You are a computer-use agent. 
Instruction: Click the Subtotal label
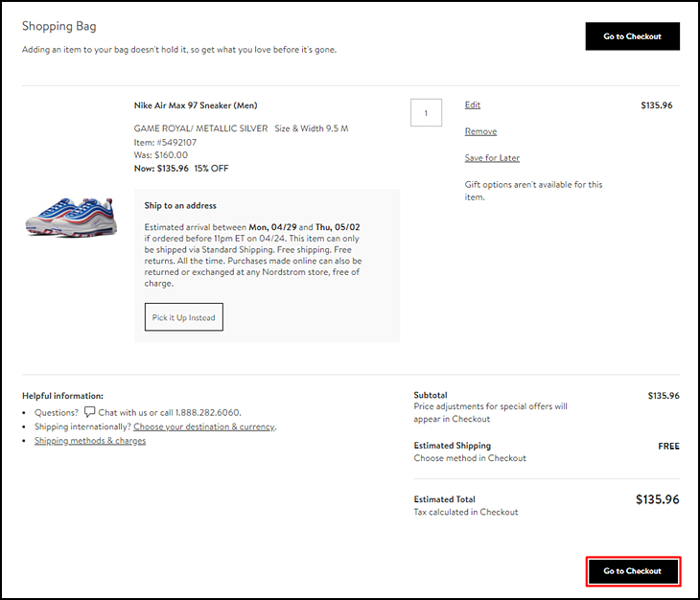[431, 395]
